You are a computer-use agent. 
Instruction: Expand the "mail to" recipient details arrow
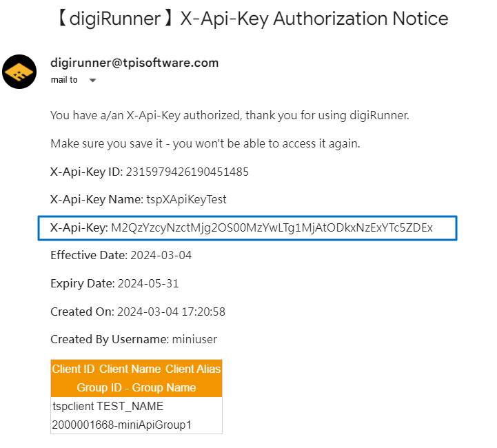coord(92,81)
